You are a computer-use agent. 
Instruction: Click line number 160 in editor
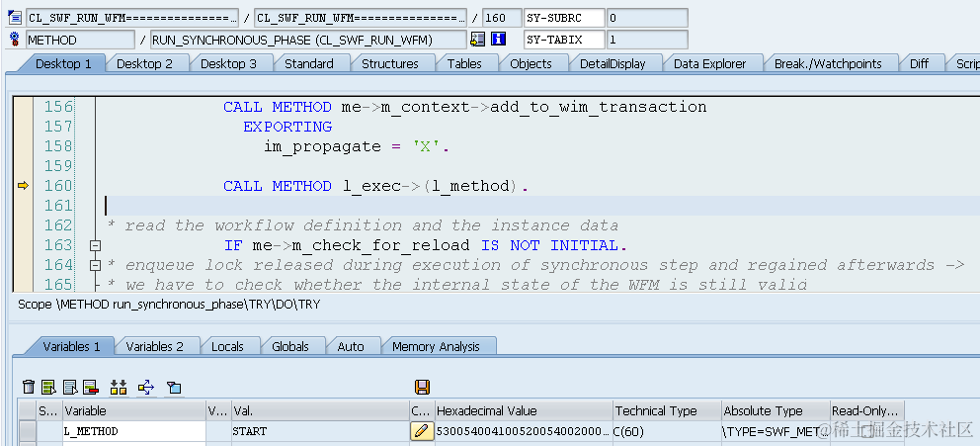[x=58, y=186]
